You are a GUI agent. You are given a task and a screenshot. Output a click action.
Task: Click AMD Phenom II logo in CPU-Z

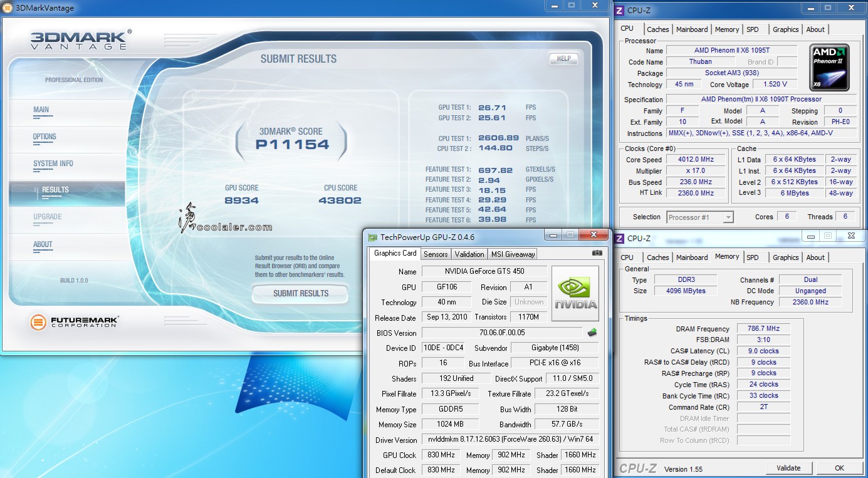click(x=829, y=67)
